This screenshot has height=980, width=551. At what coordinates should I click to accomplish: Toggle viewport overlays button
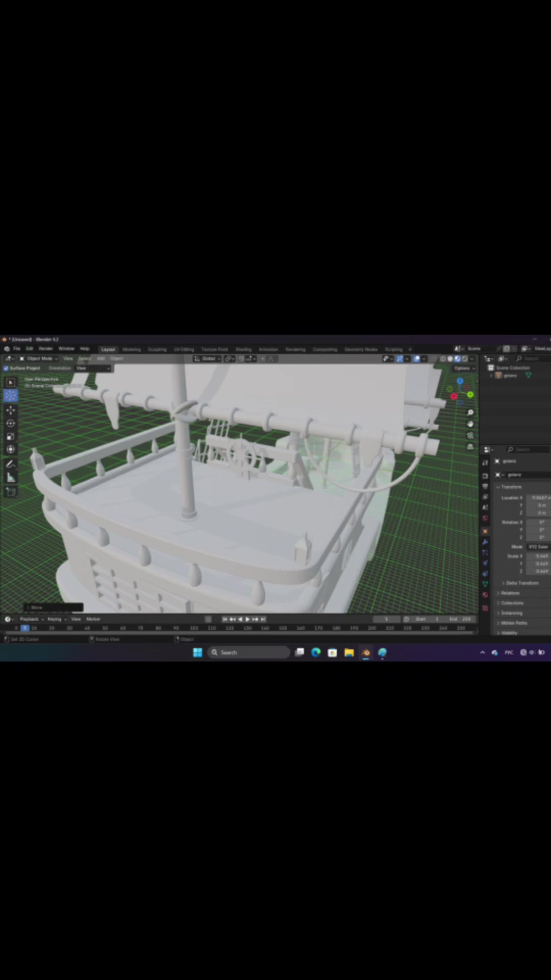[417, 359]
